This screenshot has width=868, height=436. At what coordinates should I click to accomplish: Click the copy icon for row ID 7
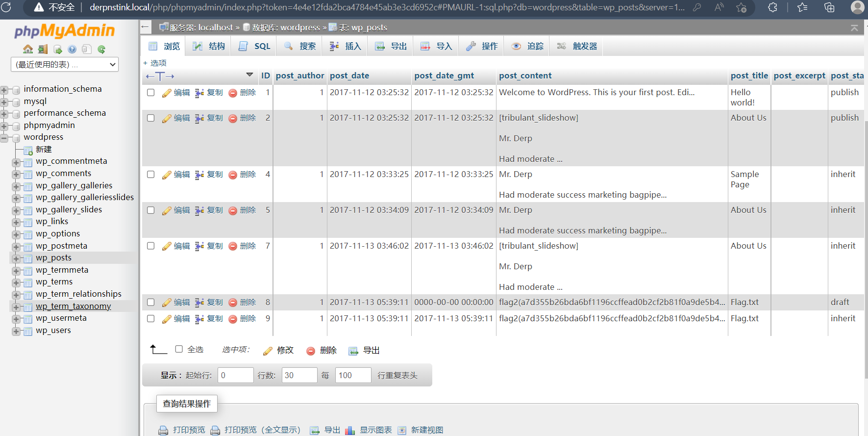pyautogui.click(x=199, y=246)
